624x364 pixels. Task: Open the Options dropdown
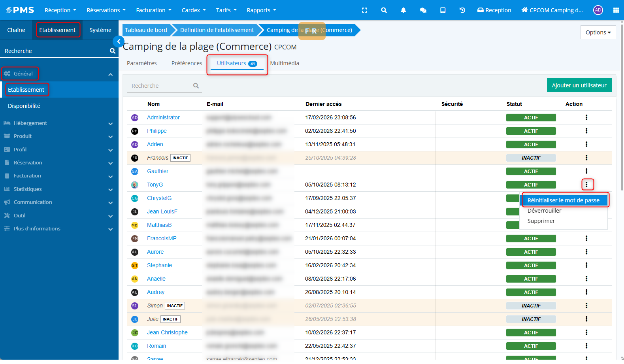[x=598, y=32]
